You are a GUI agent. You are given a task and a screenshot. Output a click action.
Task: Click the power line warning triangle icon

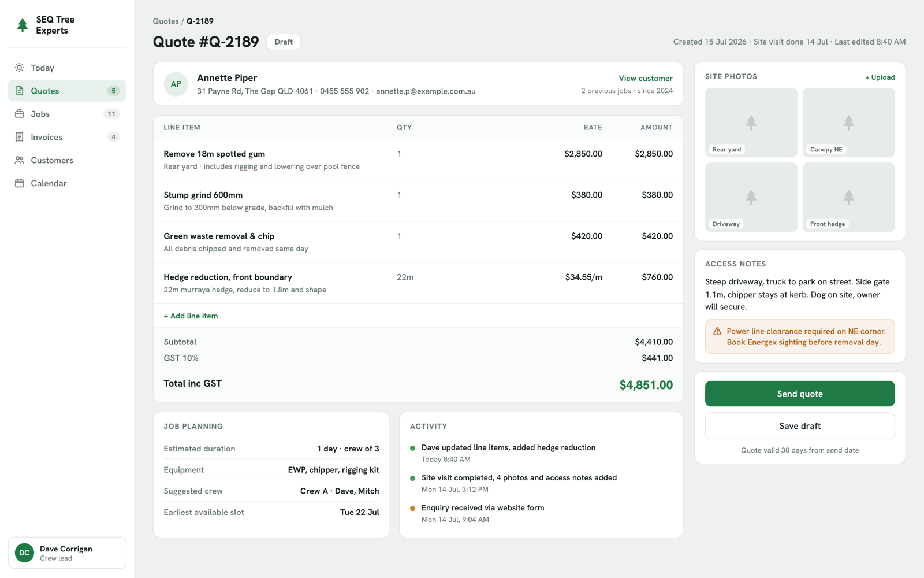(717, 331)
